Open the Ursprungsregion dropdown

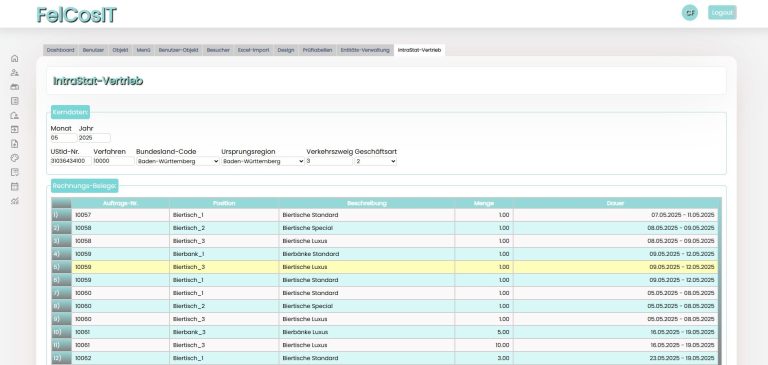pos(263,161)
